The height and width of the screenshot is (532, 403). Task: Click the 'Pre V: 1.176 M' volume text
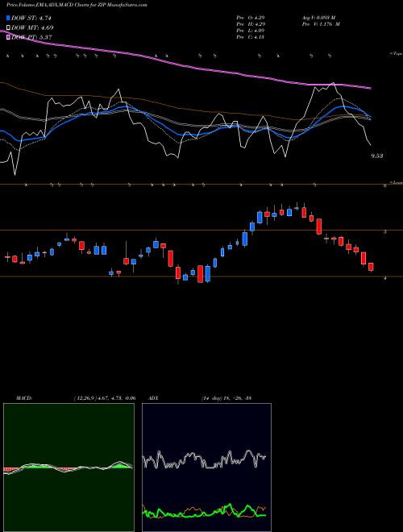321,24
